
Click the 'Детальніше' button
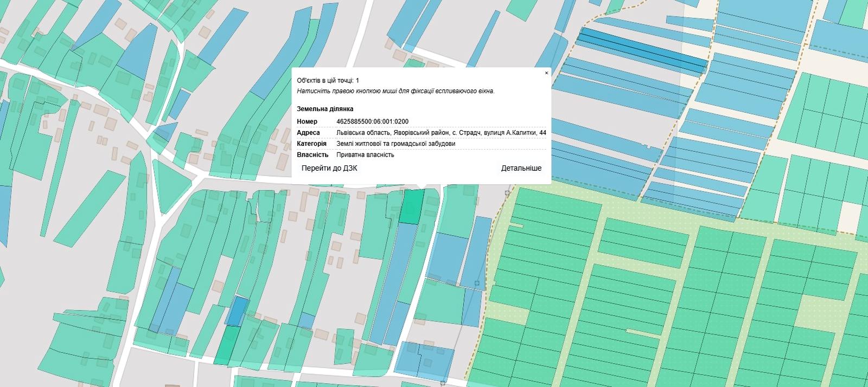tap(521, 168)
